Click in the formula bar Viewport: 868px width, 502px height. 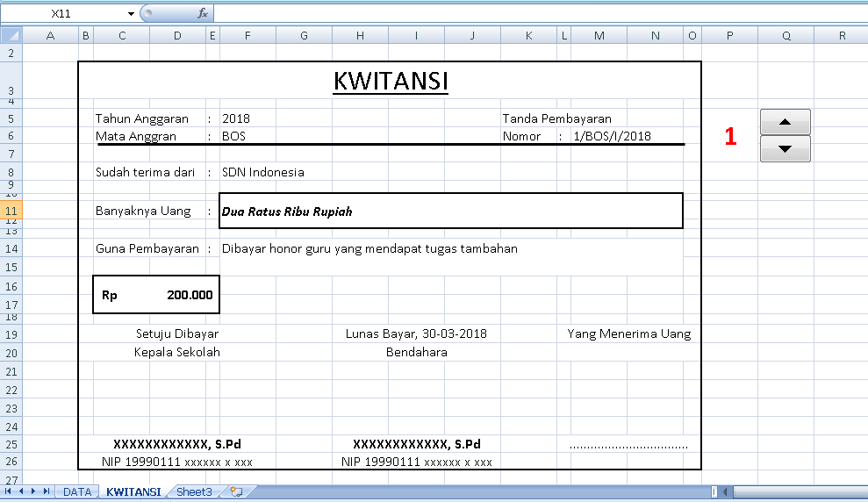[541, 13]
